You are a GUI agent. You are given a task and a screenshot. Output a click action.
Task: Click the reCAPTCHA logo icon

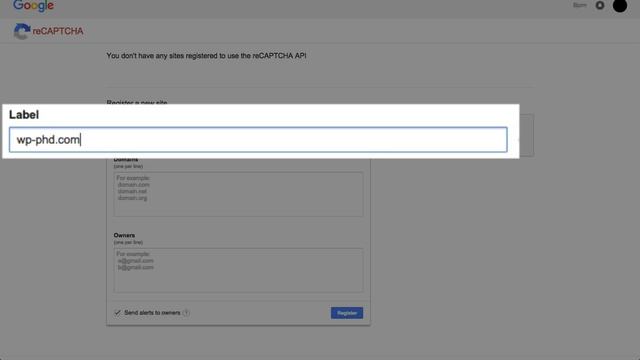tap(22, 31)
